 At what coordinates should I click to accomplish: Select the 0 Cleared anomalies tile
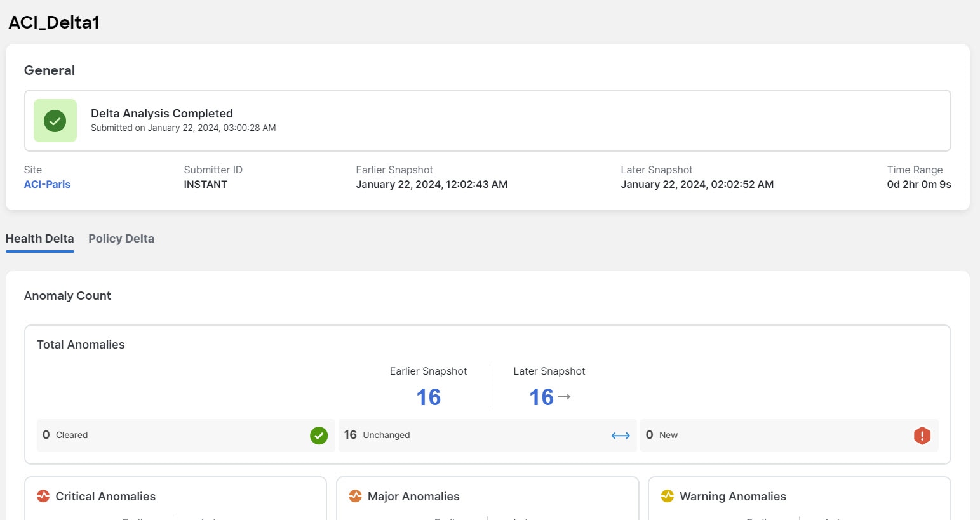185,436
